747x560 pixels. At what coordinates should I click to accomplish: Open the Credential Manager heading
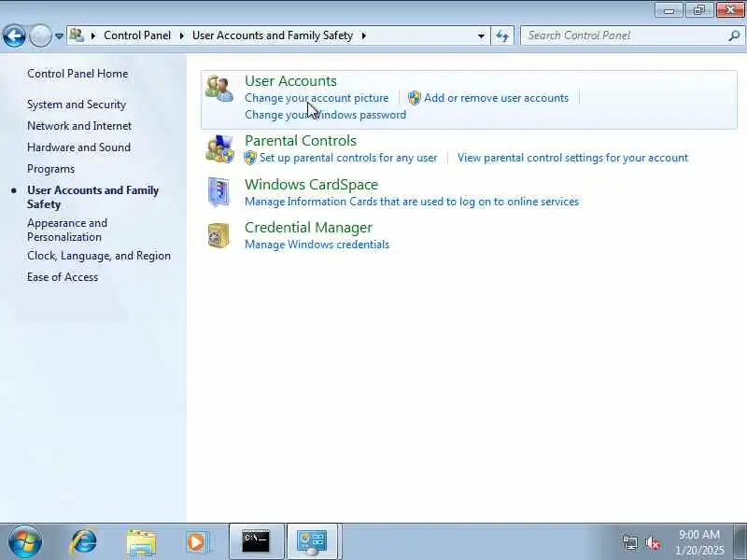click(309, 228)
